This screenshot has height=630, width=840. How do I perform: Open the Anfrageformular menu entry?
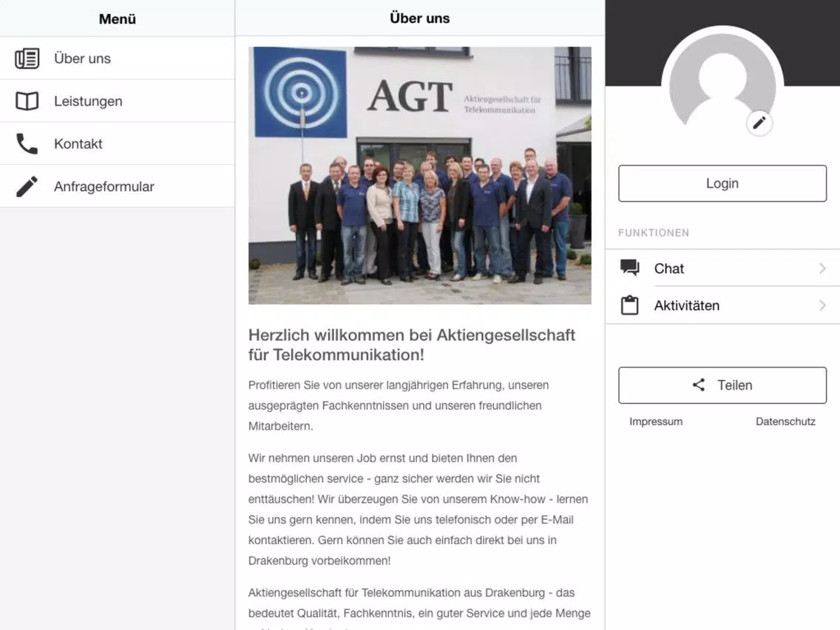(118, 186)
